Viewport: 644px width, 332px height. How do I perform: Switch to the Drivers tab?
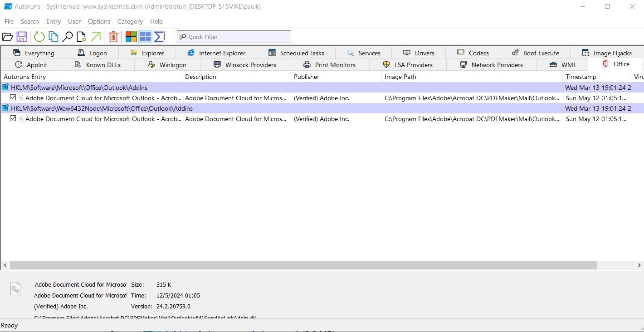pyautogui.click(x=419, y=53)
